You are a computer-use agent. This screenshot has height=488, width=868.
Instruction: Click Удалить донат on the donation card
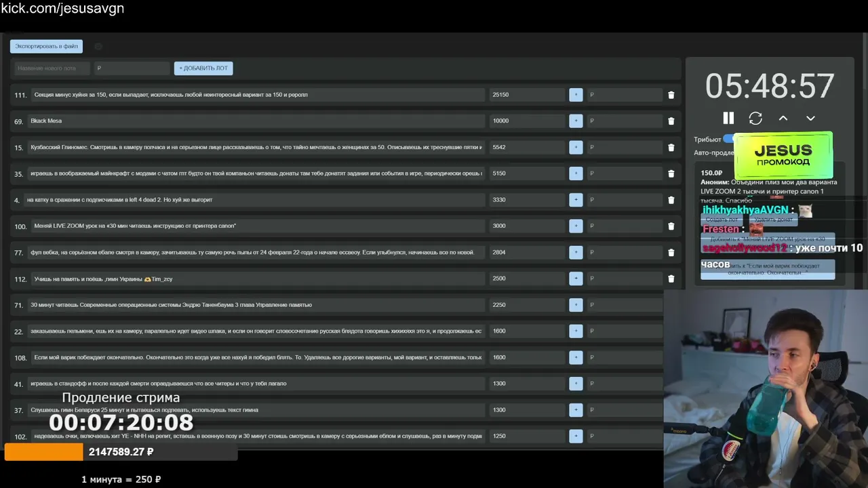pos(774,220)
